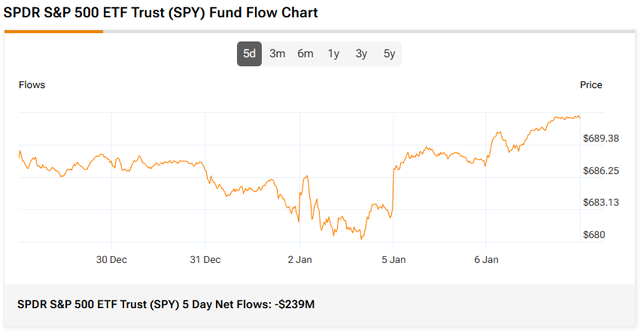644x333 pixels.
Task: Click the $683.13 price level label
Action: pos(600,203)
